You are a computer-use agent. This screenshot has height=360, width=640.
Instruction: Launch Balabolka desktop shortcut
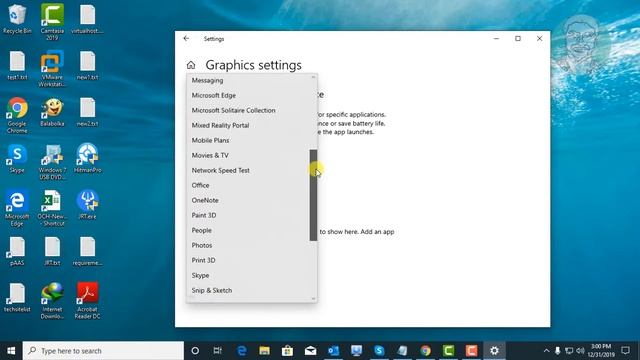pyautogui.click(x=52, y=112)
